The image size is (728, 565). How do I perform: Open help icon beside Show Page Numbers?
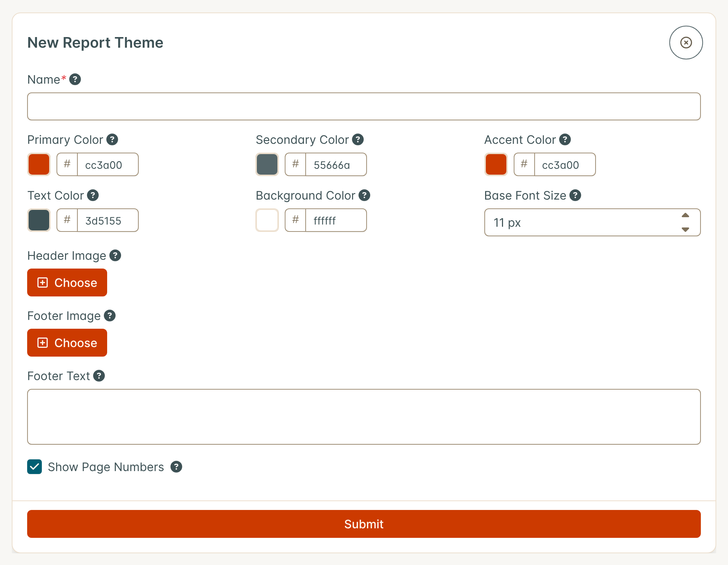176,467
